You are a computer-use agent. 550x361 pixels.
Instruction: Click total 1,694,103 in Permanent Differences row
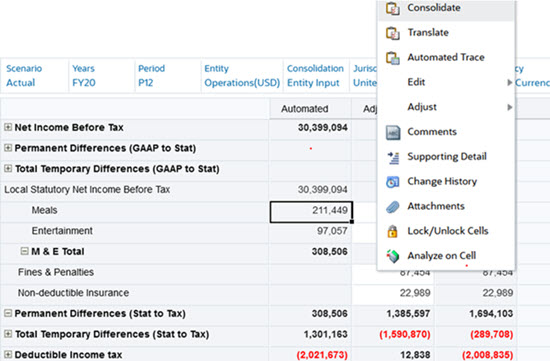[475, 314]
